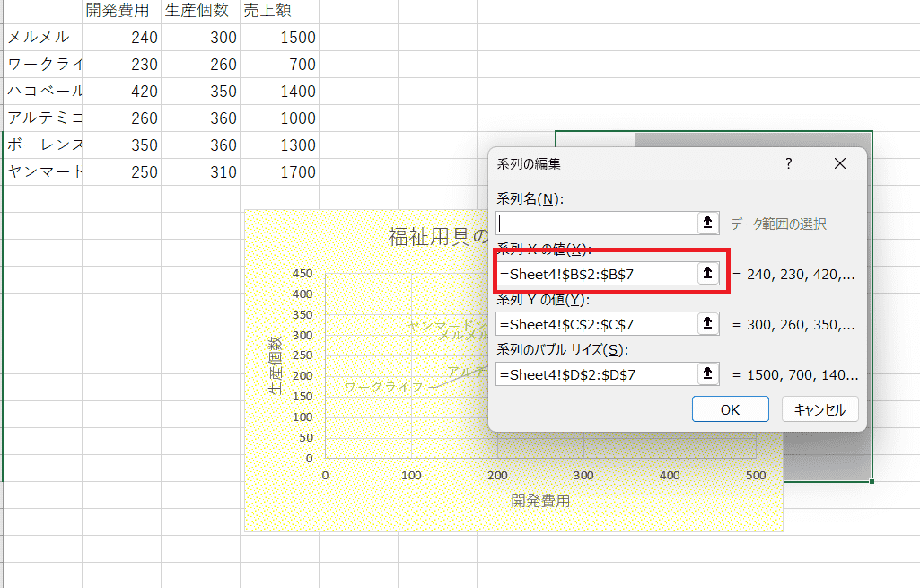Select the chart title 福祉用具の
The height and width of the screenshot is (588, 920).
[x=437, y=236]
